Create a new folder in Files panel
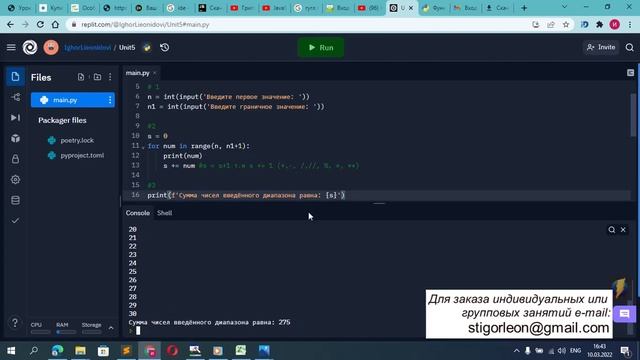The height and width of the screenshot is (360, 640). (97, 77)
